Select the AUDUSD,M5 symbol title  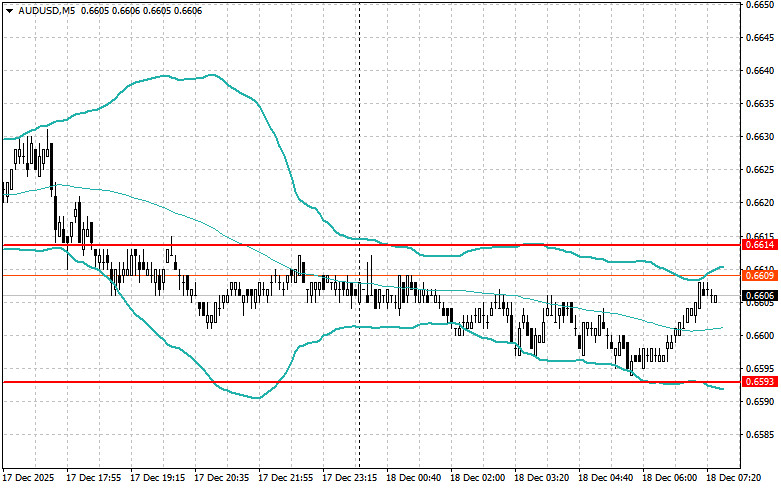coord(47,10)
